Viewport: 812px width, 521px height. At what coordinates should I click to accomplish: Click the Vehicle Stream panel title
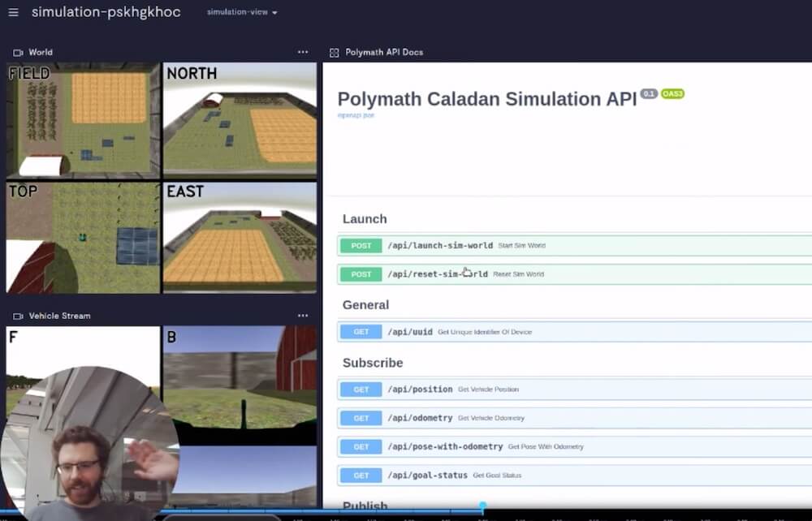(59, 316)
